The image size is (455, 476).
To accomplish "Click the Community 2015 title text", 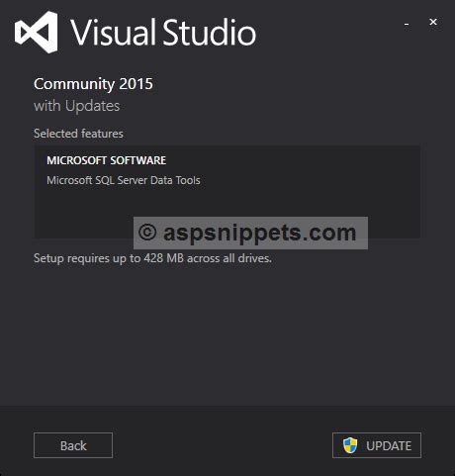I will pyautogui.click(x=93, y=84).
